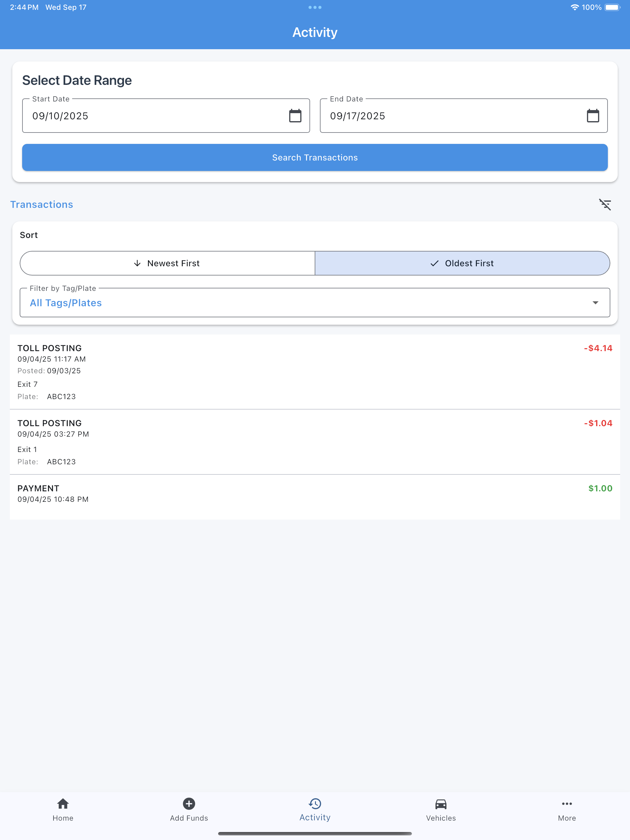Select the Oldest First sort option
Viewport: 630px width, 840px height.
462,263
